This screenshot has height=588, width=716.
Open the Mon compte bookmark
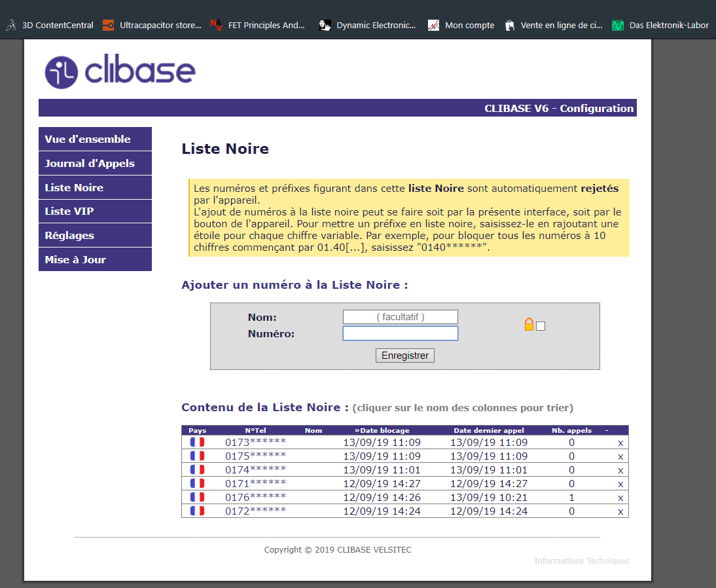point(461,25)
